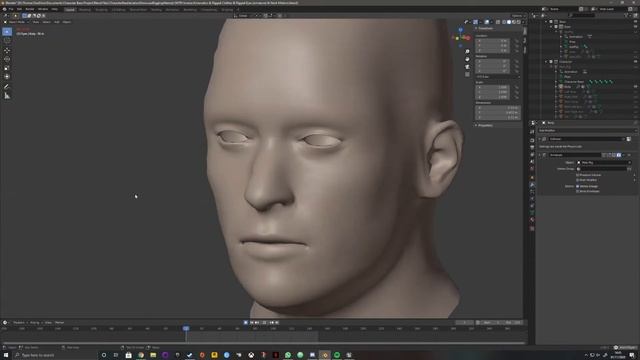The image size is (640, 360).
Task: Toggle viewport overlays button
Action: (x=487, y=22)
